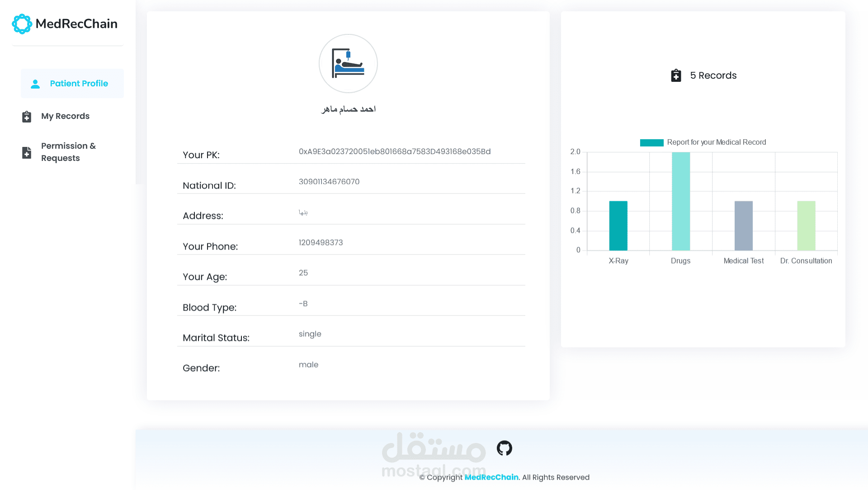Click the Medical Test bar
Image resolution: width=868 pixels, height=490 pixels.
click(x=743, y=226)
